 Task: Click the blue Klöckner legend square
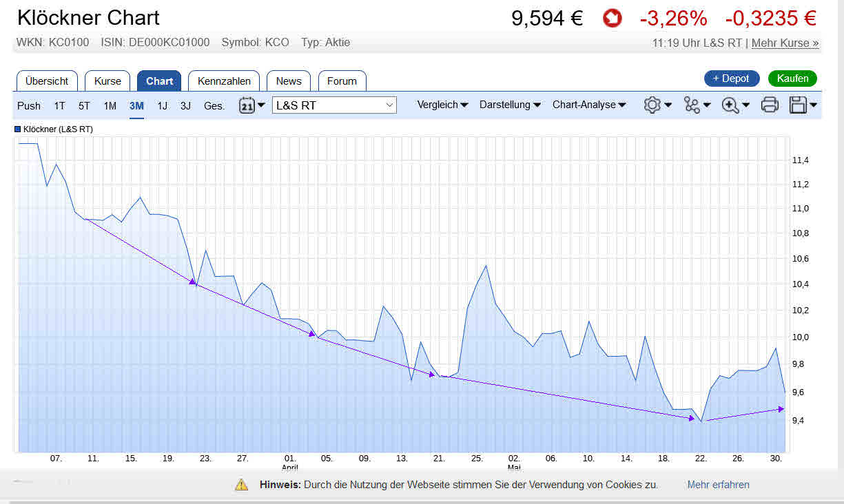point(18,129)
